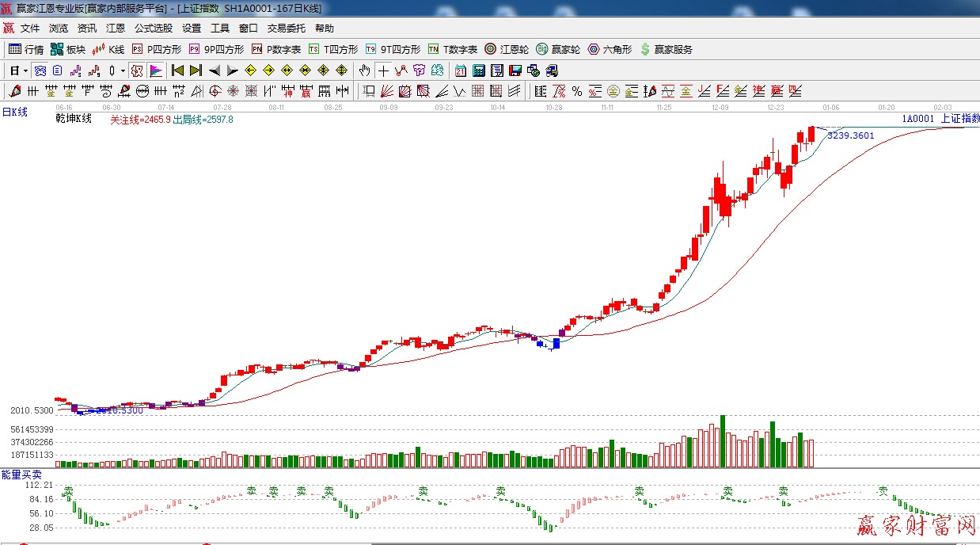
Task: Open the 交易委托 menu
Action: point(286,29)
